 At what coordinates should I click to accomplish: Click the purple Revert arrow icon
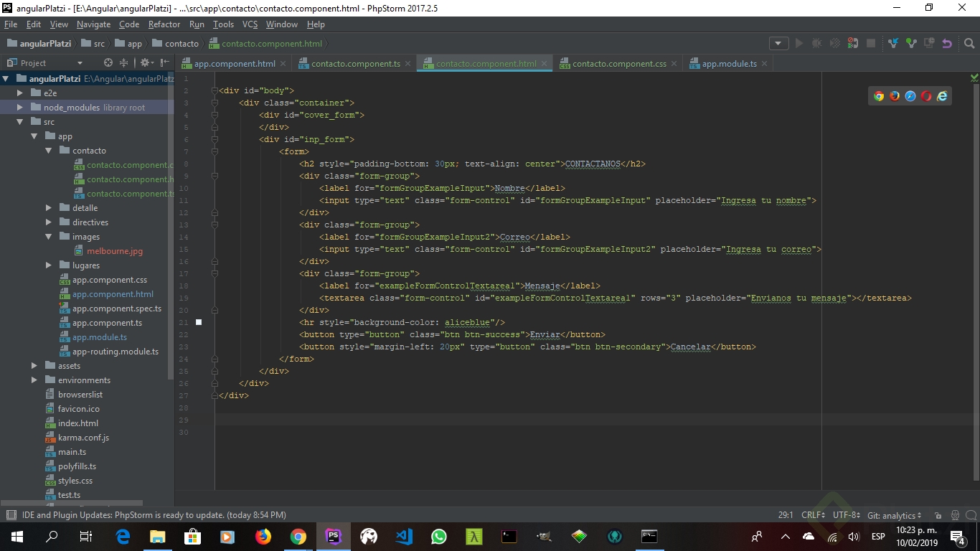947,43
